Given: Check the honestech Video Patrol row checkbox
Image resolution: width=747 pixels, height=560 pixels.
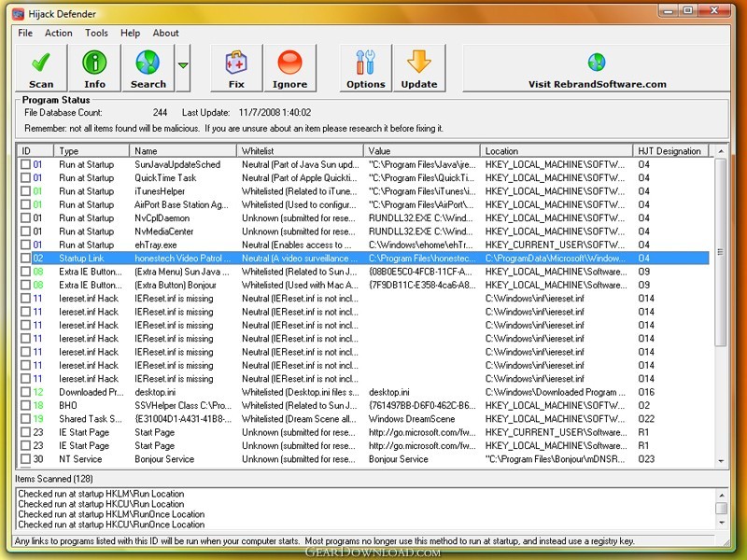Looking at the screenshot, I should coord(26,259).
